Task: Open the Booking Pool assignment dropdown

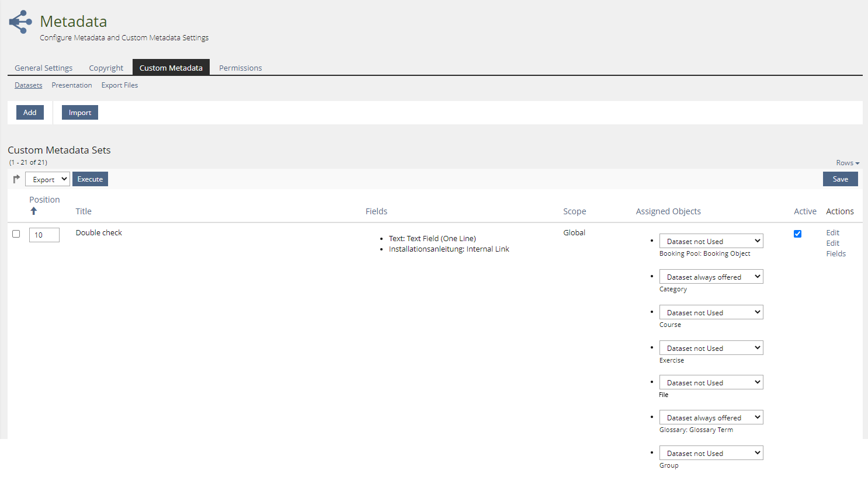Action: pos(711,241)
